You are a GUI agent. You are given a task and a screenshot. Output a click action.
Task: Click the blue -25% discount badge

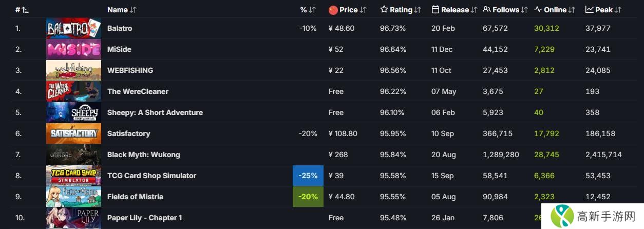[308, 176]
